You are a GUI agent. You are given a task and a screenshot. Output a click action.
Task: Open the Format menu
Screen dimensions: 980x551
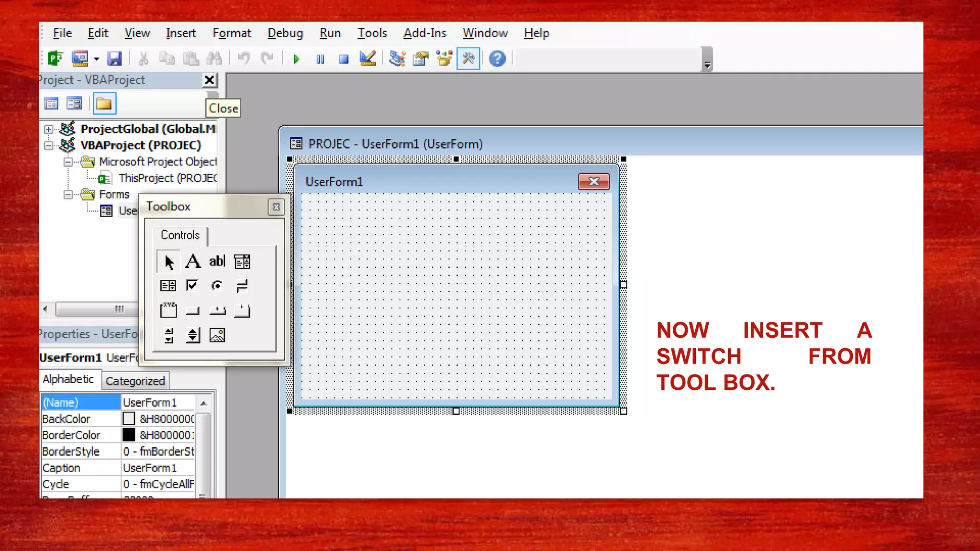coord(232,33)
